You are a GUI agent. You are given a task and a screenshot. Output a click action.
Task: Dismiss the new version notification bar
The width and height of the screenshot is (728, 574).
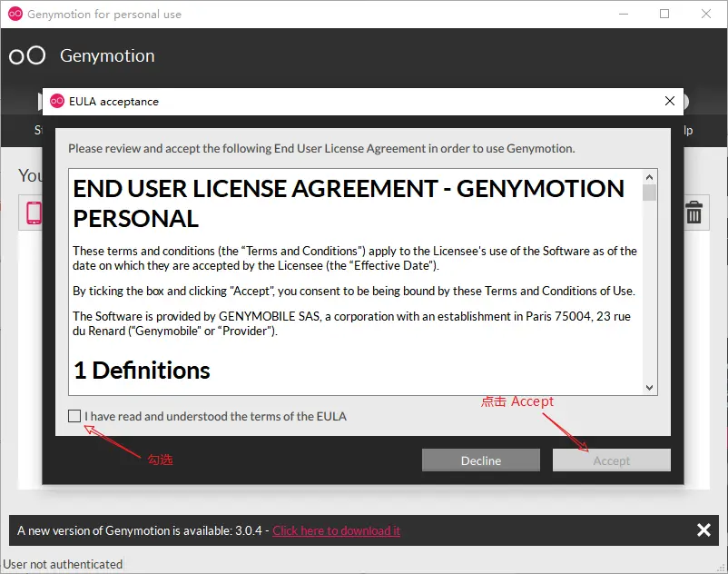(x=703, y=529)
